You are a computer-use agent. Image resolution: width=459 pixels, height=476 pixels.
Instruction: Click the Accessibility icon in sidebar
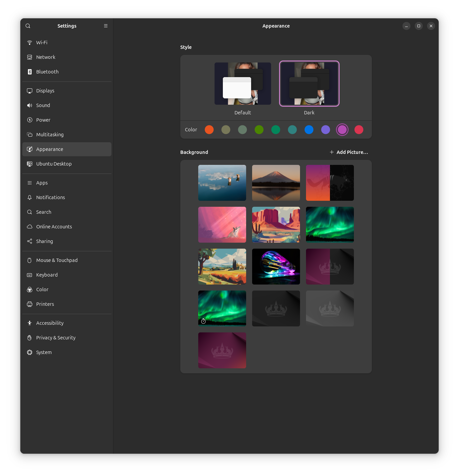(30, 323)
